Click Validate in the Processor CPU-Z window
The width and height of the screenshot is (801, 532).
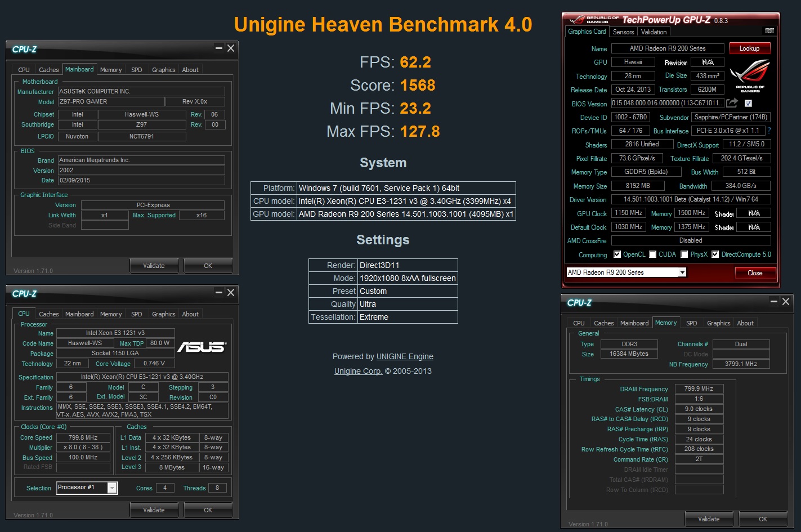(154, 510)
